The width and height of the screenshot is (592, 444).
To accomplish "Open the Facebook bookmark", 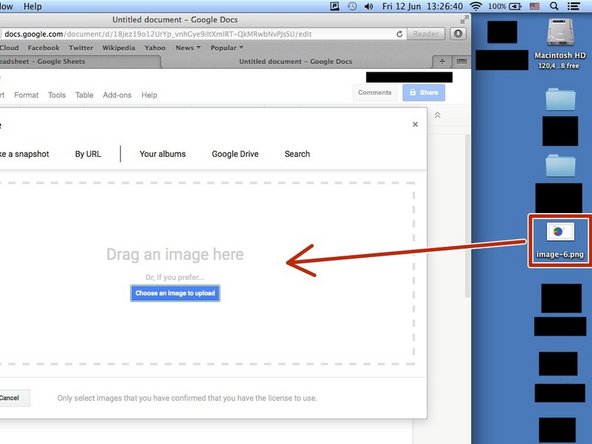I will (x=44, y=48).
